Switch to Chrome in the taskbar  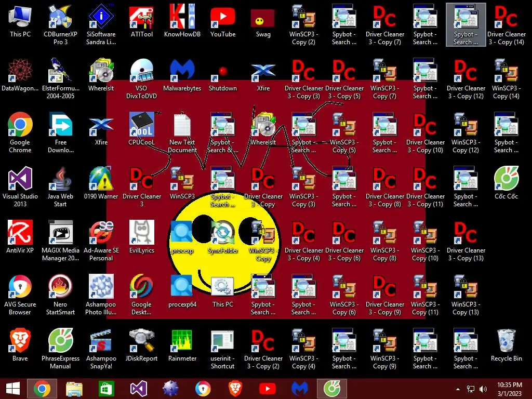point(42,389)
